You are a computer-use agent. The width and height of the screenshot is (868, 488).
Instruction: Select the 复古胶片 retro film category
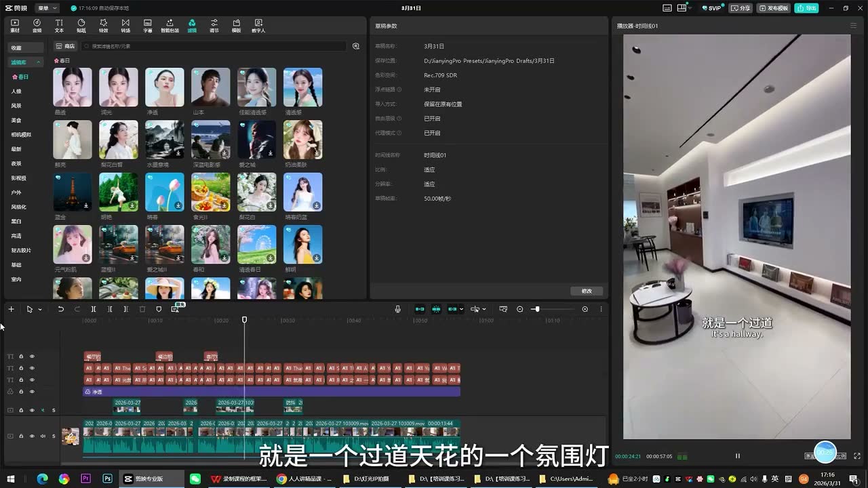(x=21, y=250)
